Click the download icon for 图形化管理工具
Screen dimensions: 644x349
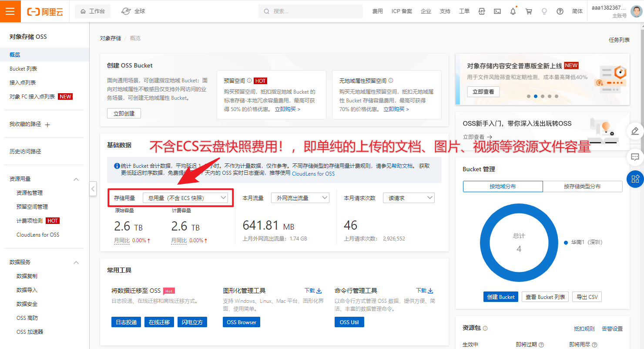319,291
